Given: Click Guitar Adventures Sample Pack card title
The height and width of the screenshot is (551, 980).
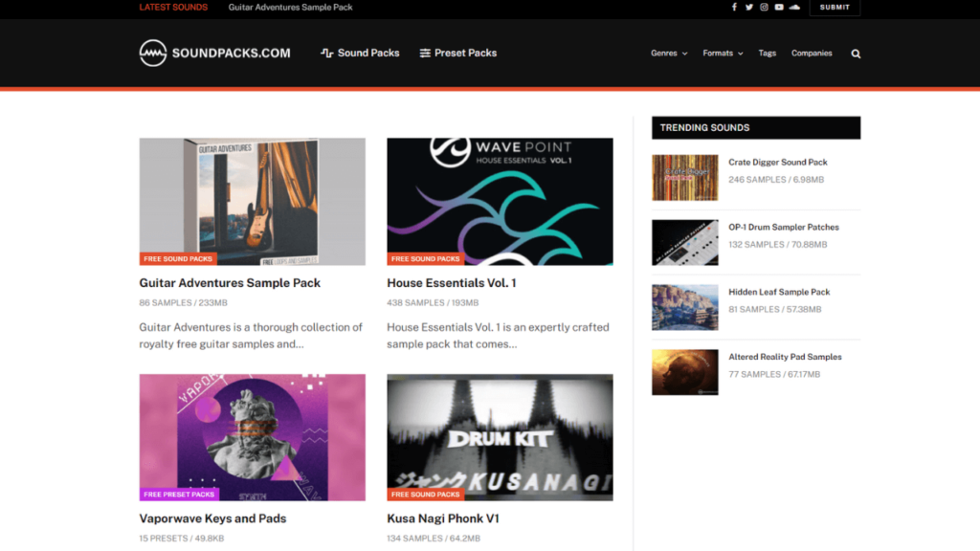Looking at the screenshot, I should click(230, 283).
